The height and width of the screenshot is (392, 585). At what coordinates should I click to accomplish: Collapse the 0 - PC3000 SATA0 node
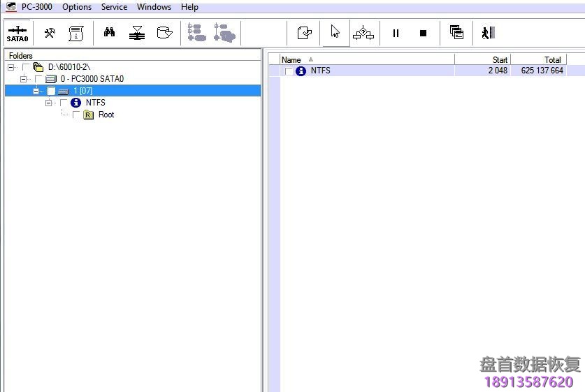click(x=24, y=79)
